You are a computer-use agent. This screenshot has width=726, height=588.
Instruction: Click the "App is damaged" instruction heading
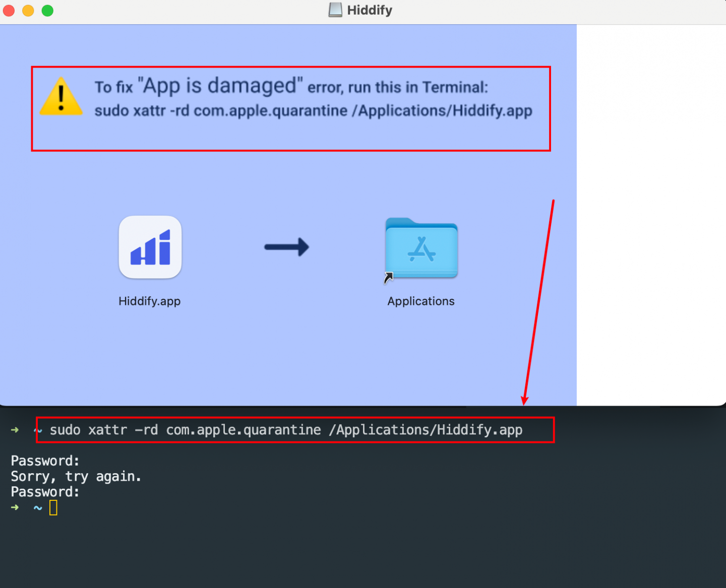[x=291, y=86]
